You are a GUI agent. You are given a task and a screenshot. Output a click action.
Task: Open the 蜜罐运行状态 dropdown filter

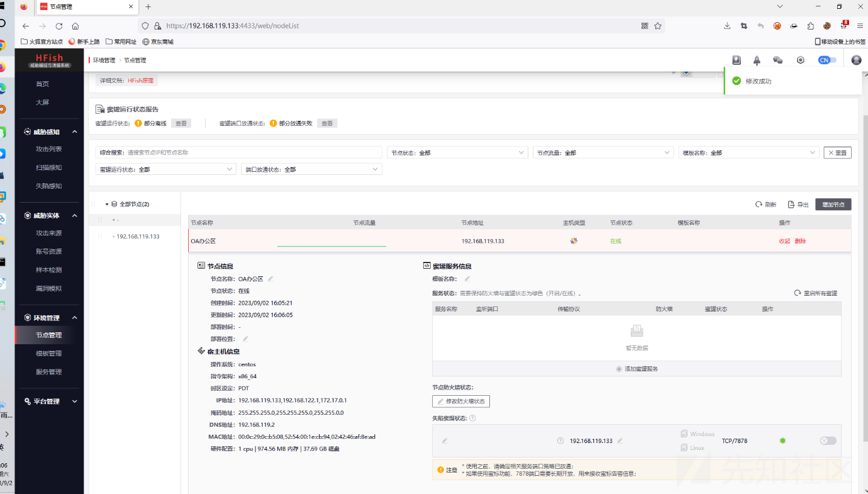coord(166,169)
